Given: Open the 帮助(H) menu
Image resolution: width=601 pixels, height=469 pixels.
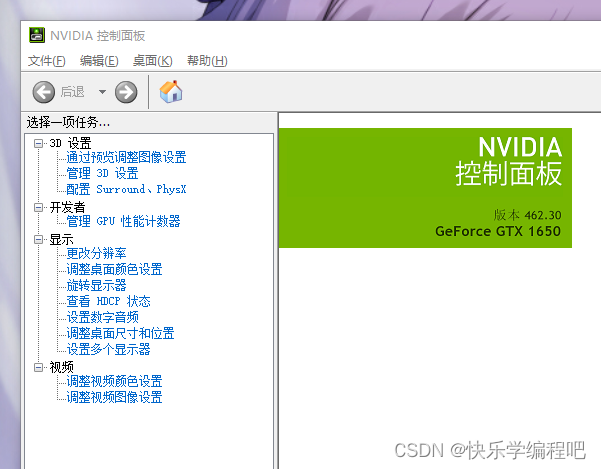Looking at the screenshot, I should (x=207, y=61).
